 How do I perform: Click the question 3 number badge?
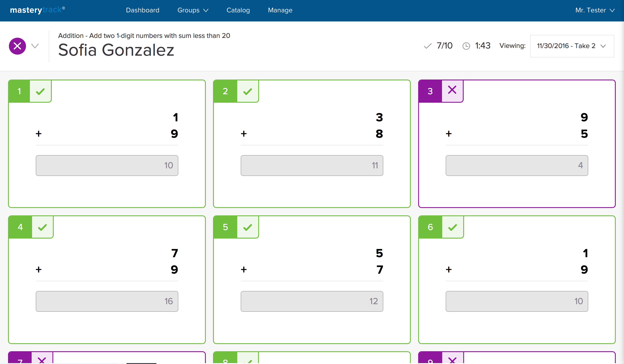(430, 91)
